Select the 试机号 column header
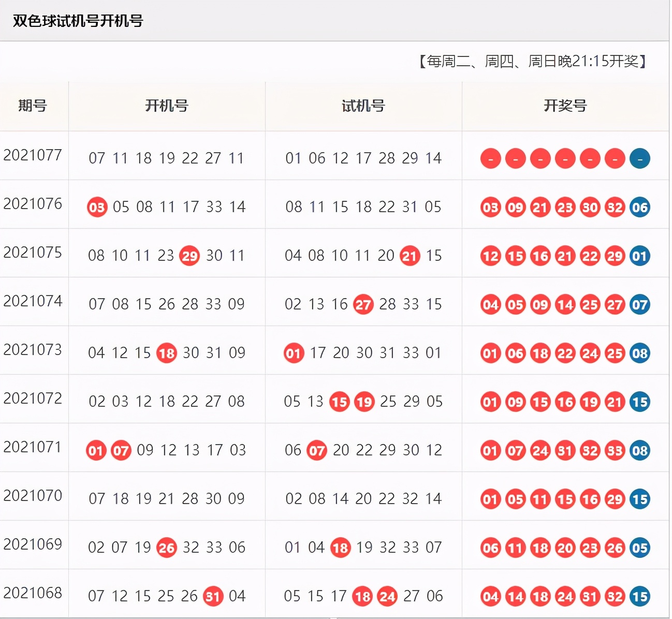 [x=363, y=106]
